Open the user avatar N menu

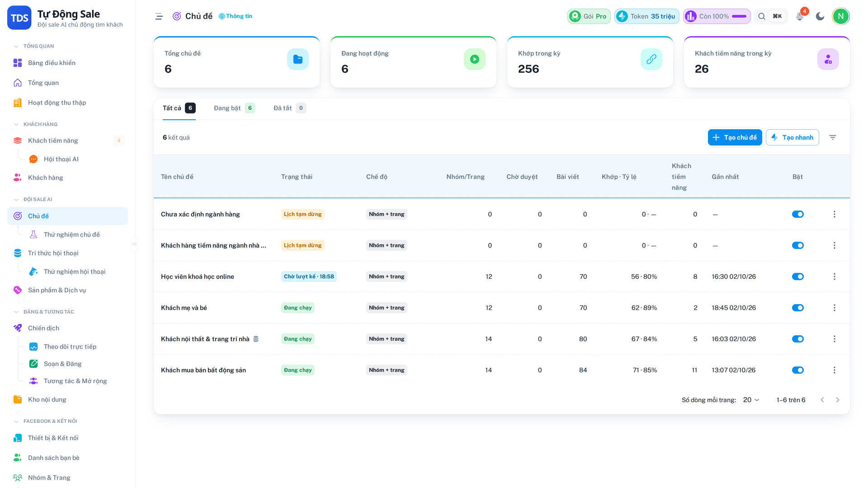841,16
